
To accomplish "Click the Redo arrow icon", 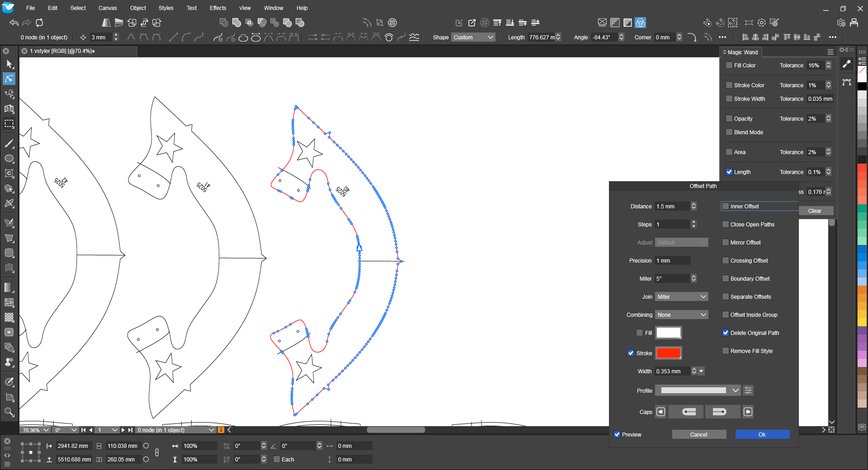I will (27, 23).
